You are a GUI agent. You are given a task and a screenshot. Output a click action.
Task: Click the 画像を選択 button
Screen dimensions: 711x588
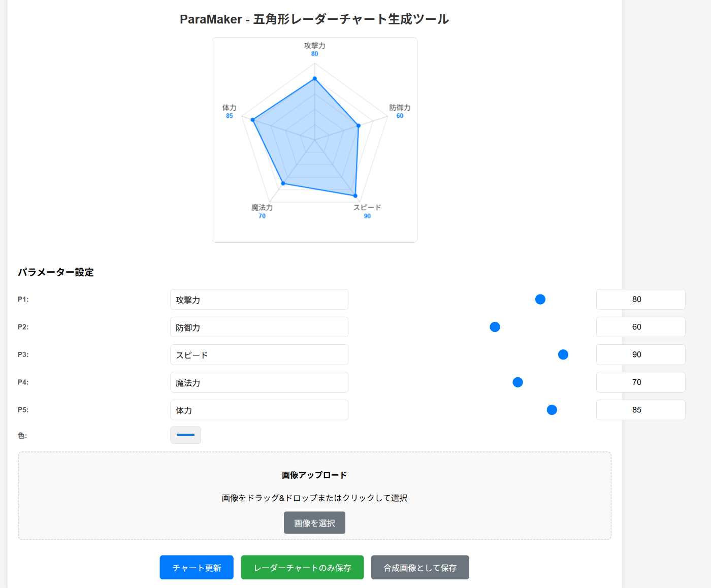click(314, 523)
